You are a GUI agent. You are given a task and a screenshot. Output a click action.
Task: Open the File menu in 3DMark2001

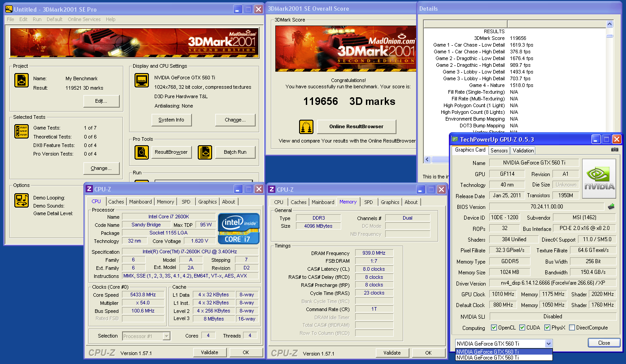(10, 19)
